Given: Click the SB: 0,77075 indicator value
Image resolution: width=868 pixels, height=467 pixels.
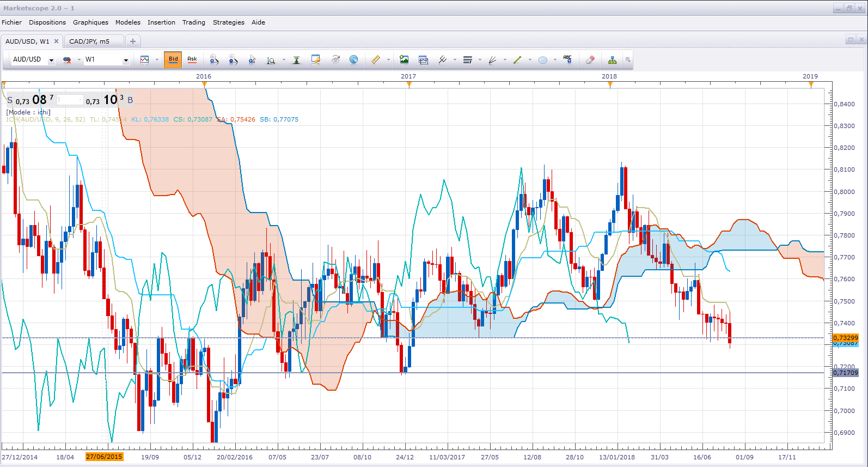Looking at the screenshot, I should click(279, 119).
